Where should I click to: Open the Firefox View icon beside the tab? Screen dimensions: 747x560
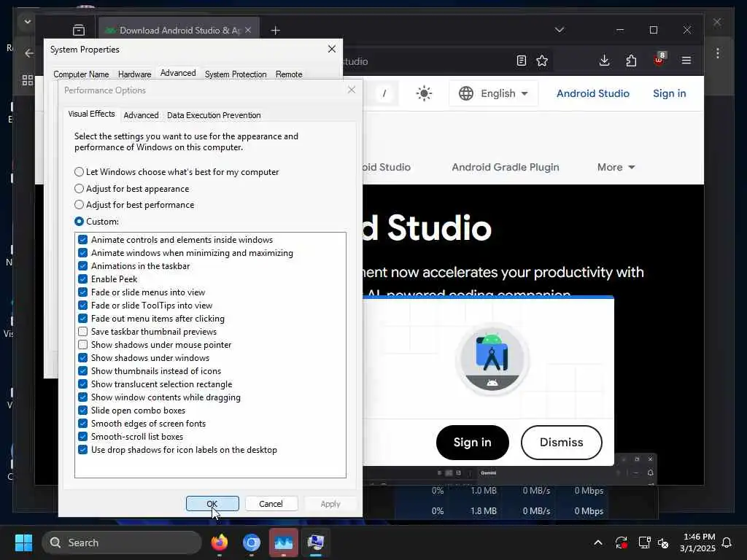(x=79, y=31)
